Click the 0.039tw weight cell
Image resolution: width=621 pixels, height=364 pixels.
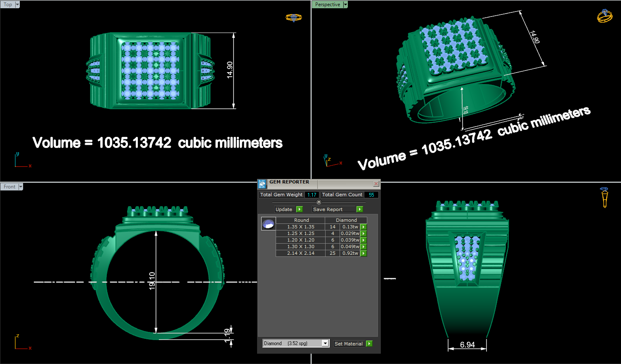point(350,240)
